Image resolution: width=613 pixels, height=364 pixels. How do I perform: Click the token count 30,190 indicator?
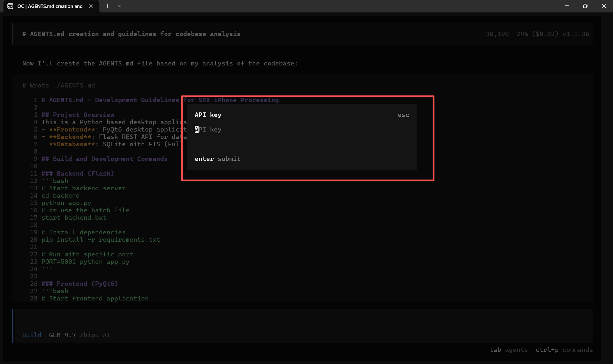pos(497,34)
